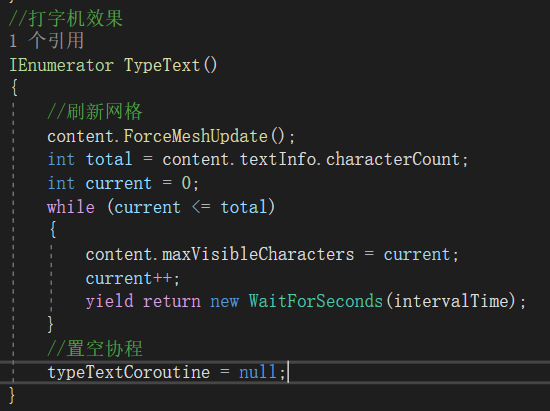Open the '1 个引用' CodeLens link
Viewport: 550px width, 411px height.
(47, 40)
